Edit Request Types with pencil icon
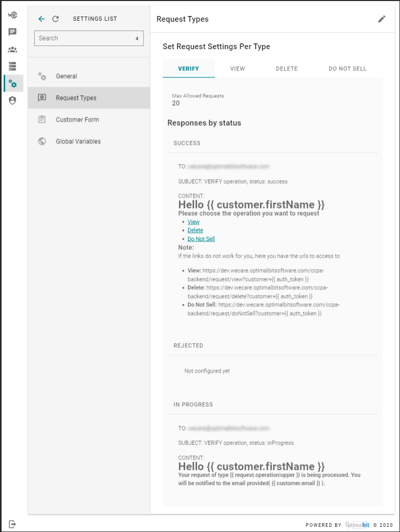 [382, 19]
